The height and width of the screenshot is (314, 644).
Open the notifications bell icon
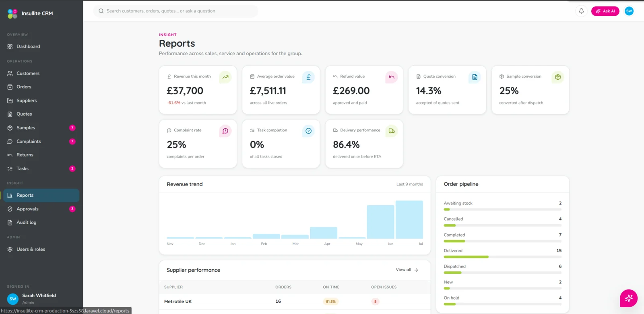pos(581,11)
